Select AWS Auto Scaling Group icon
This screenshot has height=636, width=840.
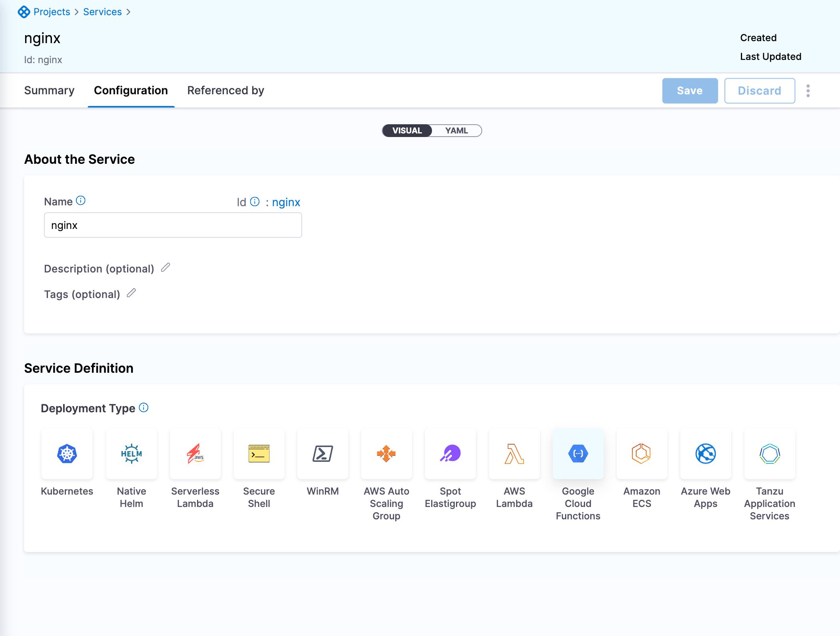click(x=386, y=454)
